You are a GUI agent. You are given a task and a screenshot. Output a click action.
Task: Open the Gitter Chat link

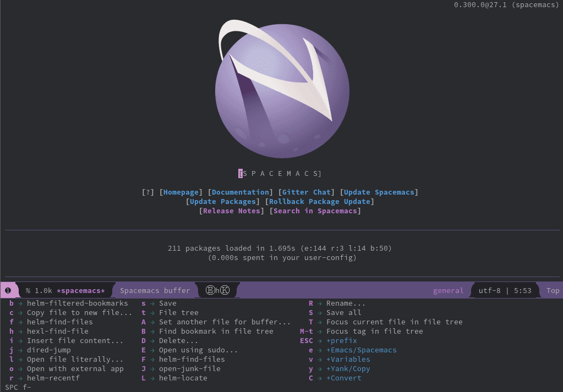click(x=307, y=192)
